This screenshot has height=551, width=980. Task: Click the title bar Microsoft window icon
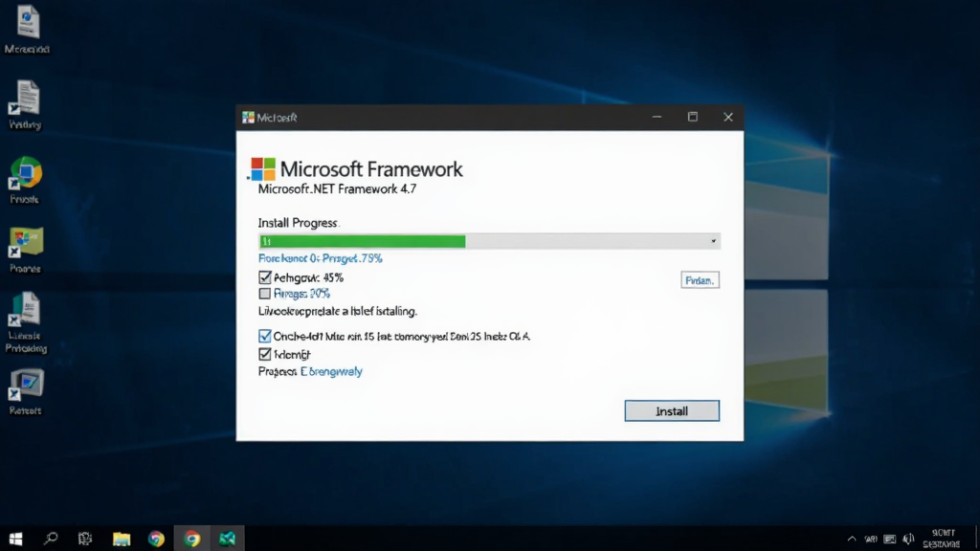pyautogui.click(x=248, y=118)
